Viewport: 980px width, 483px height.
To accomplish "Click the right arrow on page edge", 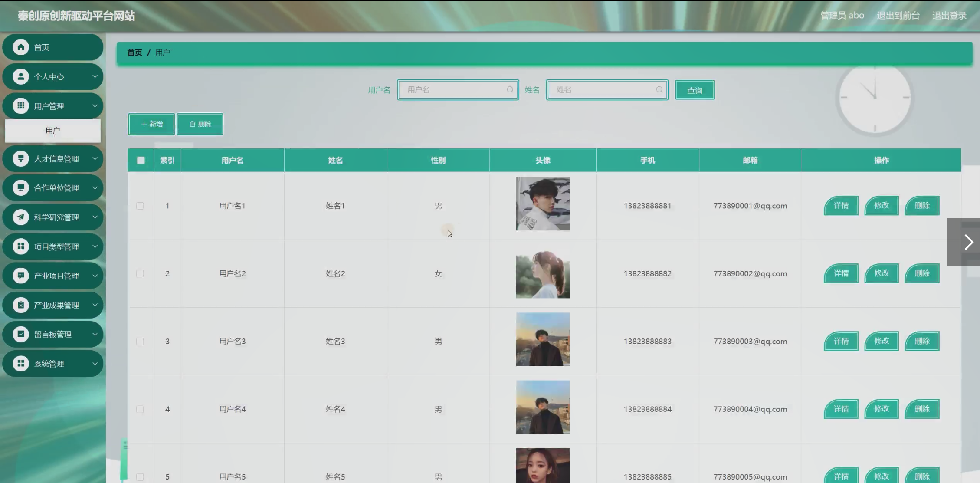I will tap(968, 242).
